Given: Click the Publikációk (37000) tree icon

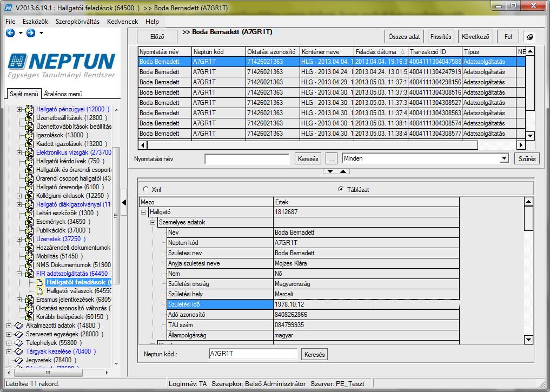Looking at the screenshot, I should (x=29, y=230).
